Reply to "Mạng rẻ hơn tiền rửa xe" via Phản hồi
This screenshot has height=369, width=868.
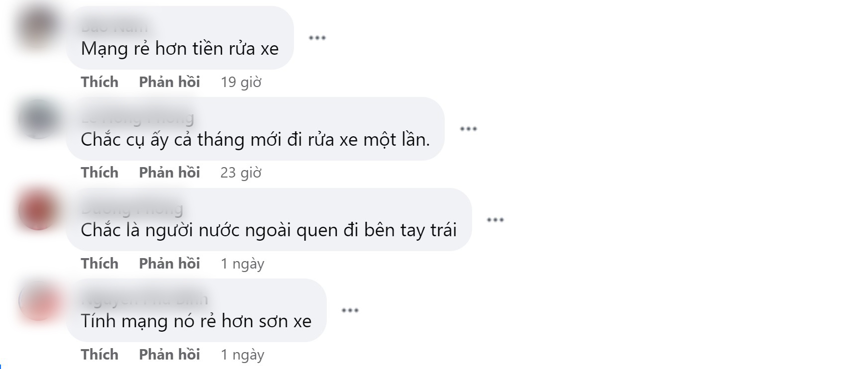click(169, 82)
